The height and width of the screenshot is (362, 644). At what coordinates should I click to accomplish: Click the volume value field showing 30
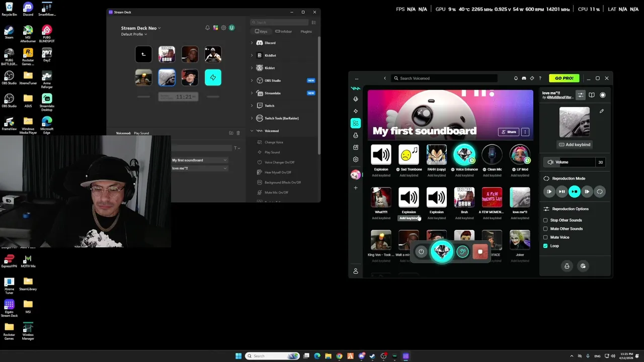pyautogui.click(x=600, y=162)
